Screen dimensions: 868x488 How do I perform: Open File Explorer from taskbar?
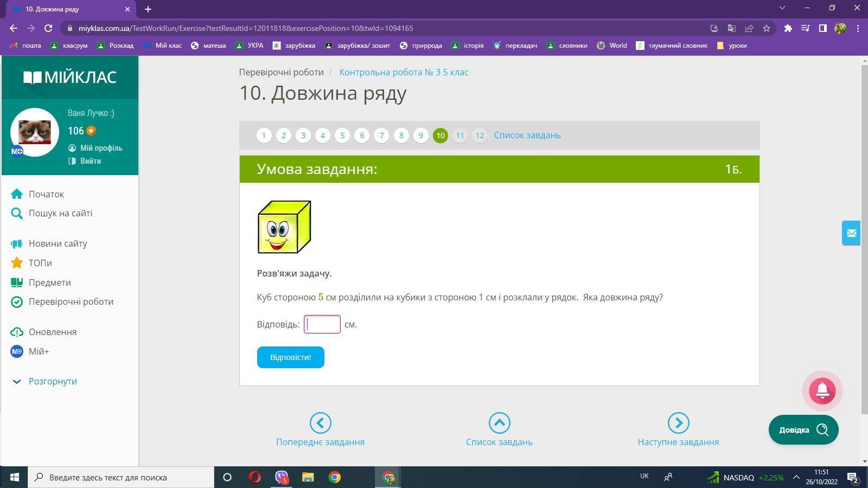308,477
